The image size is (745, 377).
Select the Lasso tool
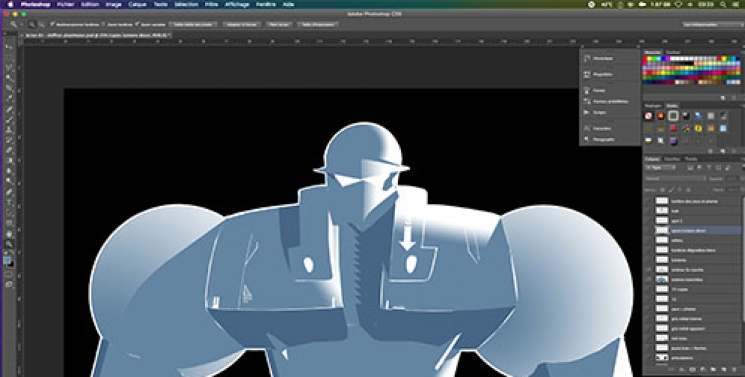pyautogui.click(x=9, y=68)
